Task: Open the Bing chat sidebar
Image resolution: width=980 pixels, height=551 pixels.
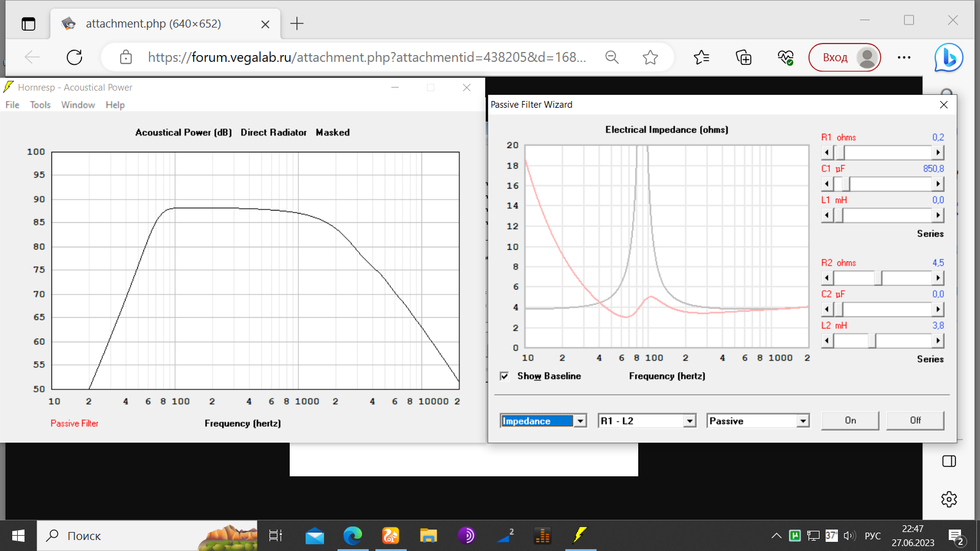Action: [949, 58]
